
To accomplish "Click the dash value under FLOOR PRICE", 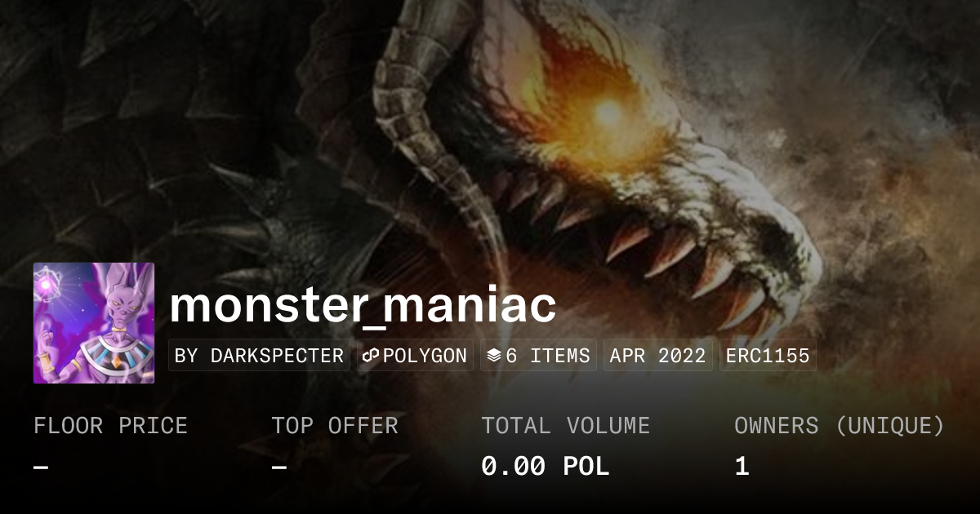I will [41, 467].
